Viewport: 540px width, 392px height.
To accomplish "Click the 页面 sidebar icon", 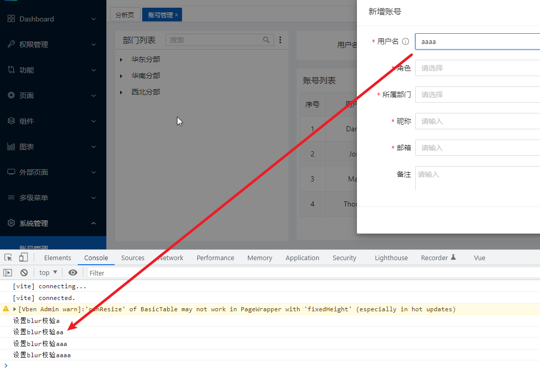I will [11, 95].
